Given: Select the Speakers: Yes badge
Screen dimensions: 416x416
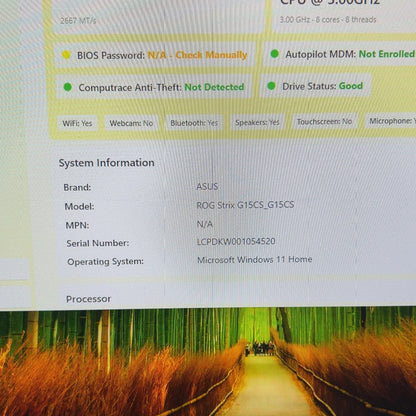Looking at the screenshot, I should [257, 122].
